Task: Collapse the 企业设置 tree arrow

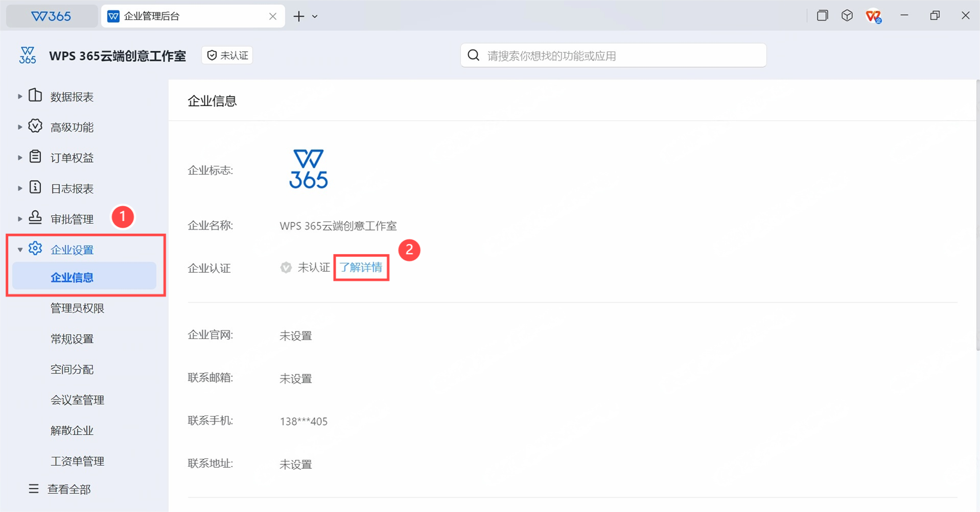Action: (20, 250)
